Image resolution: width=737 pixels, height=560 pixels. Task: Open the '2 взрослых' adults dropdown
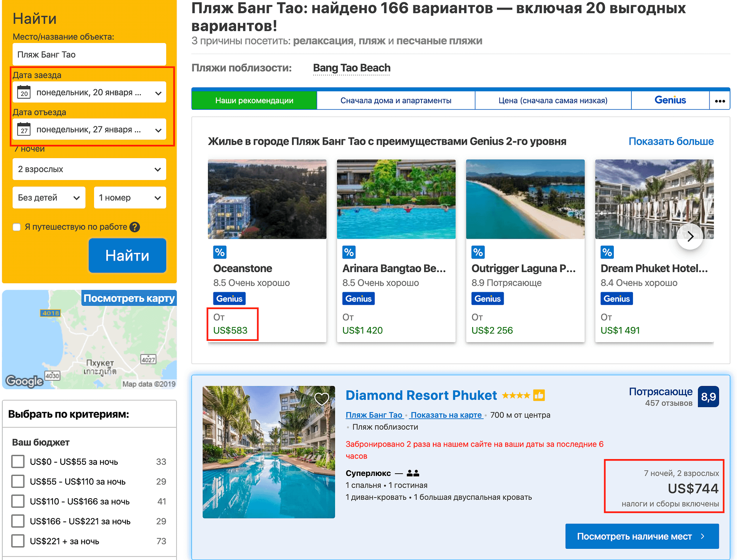tap(89, 169)
